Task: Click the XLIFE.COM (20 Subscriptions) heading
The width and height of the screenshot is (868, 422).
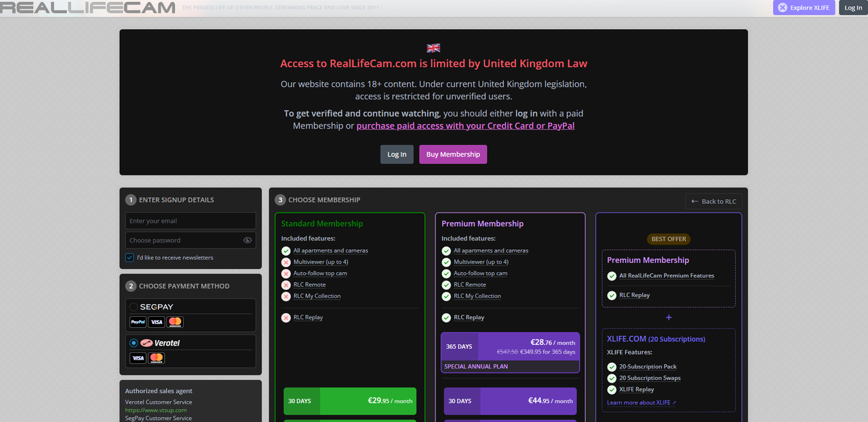Action: click(656, 339)
